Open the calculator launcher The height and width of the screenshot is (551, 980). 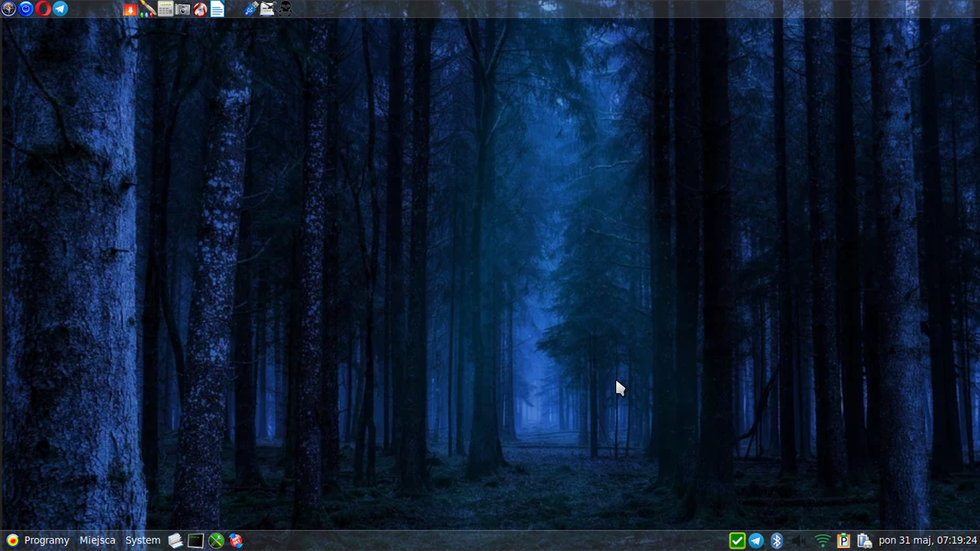coord(165,9)
